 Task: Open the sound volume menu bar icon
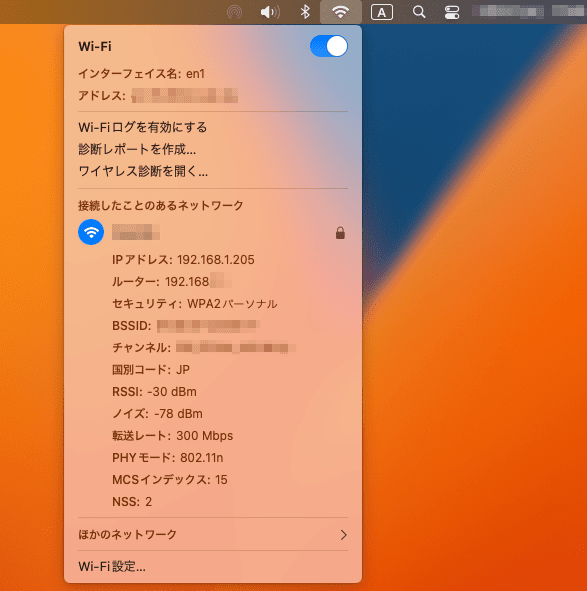270,12
